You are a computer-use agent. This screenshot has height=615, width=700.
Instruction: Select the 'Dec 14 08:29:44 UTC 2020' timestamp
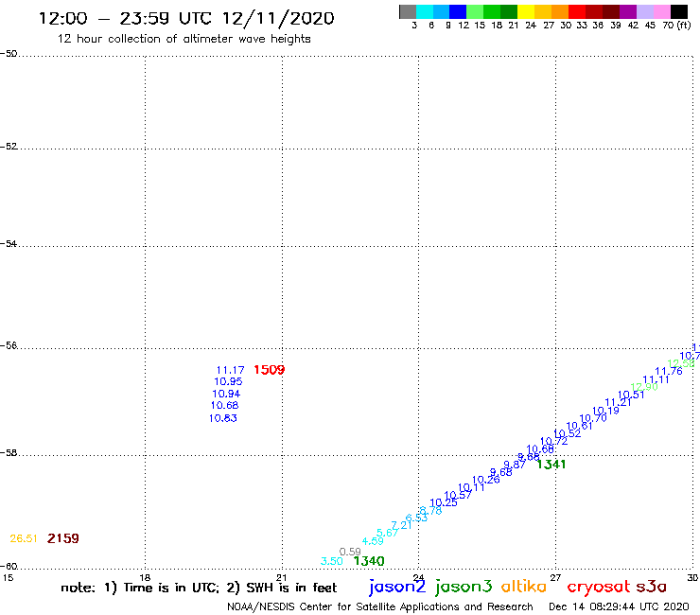[619, 607]
